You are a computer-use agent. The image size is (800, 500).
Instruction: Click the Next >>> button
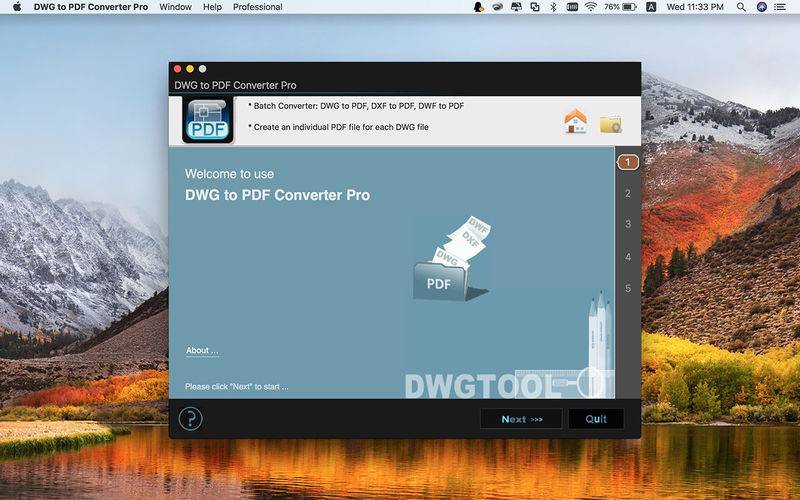pos(521,419)
